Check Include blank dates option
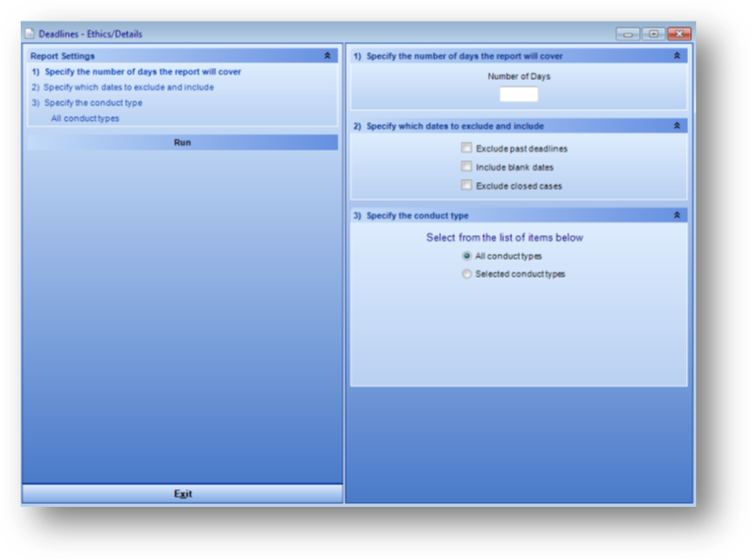The height and width of the screenshot is (560, 751). 466,166
